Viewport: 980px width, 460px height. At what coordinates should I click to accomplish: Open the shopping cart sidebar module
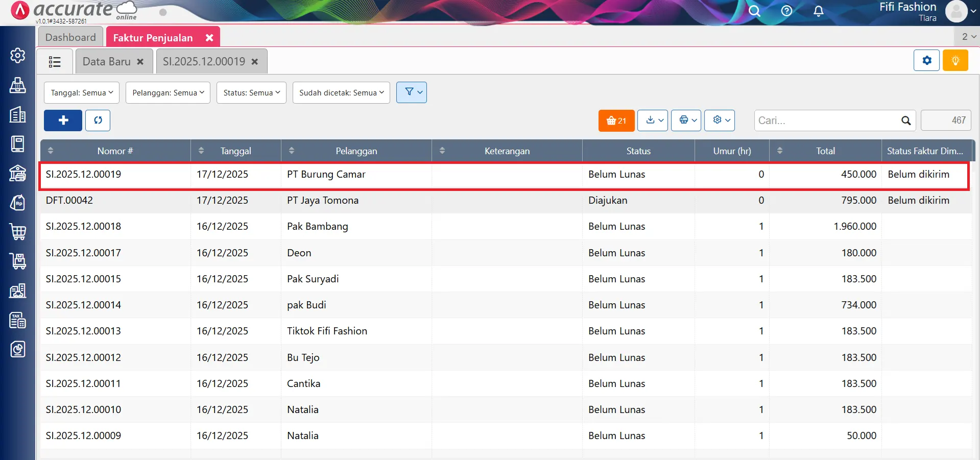coord(18,232)
